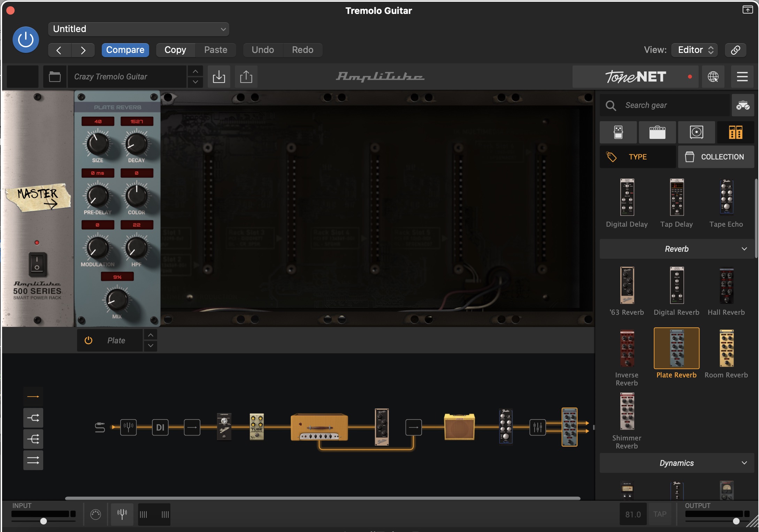Select the single series signal routing
Screen dimensions: 759x532
click(33, 397)
